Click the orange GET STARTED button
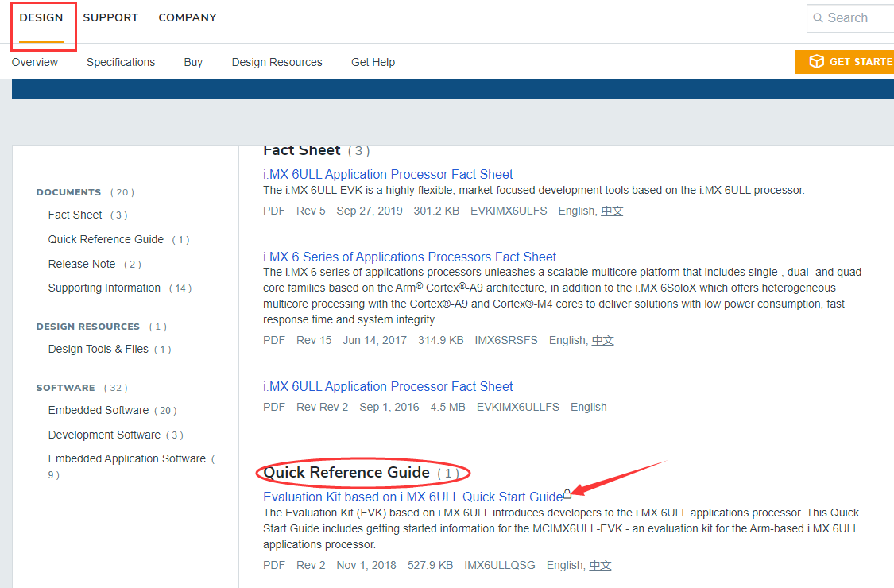894x588 pixels. coord(845,62)
